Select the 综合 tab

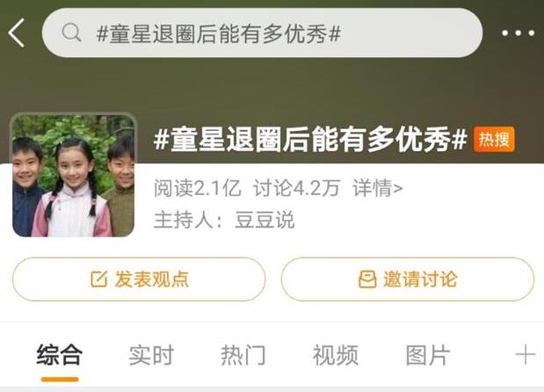pos(60,355)
